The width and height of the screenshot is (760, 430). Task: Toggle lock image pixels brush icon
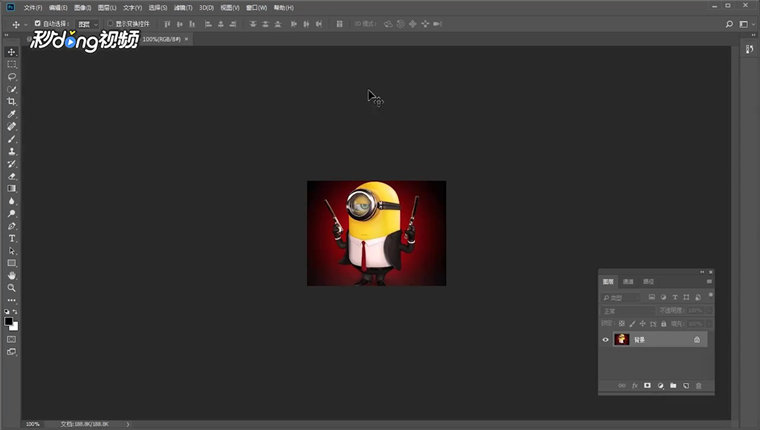click(x=632, y=324)
